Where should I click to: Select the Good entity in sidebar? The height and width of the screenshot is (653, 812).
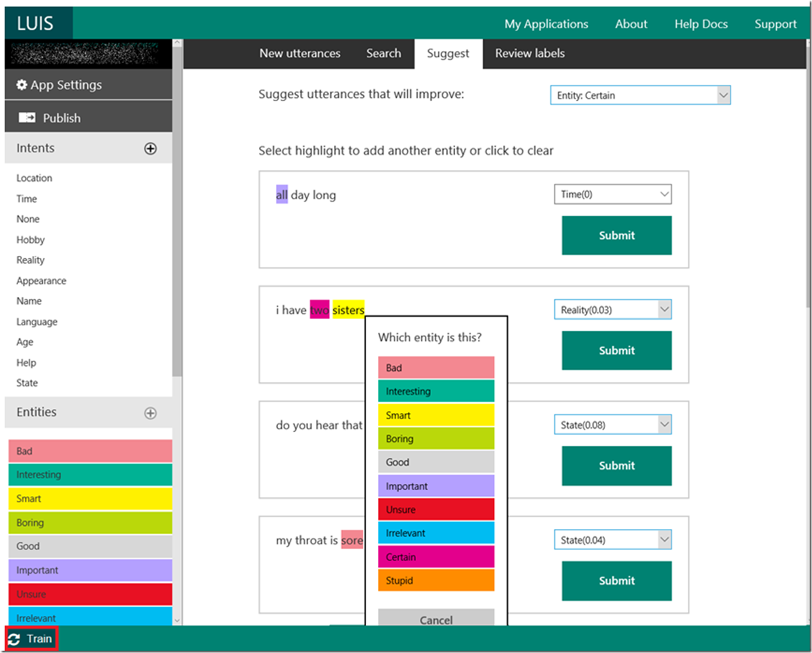(90, 546)
